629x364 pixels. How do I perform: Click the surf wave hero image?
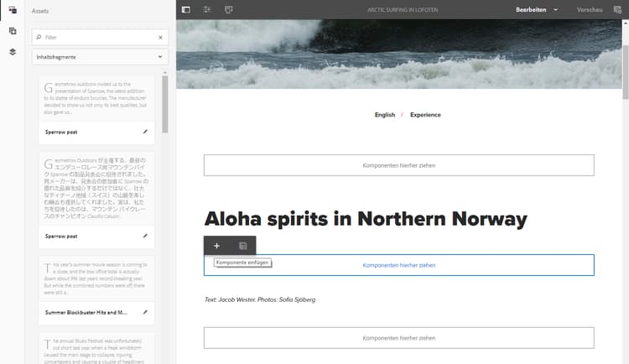pyautogui.click(x=398, y=55)
